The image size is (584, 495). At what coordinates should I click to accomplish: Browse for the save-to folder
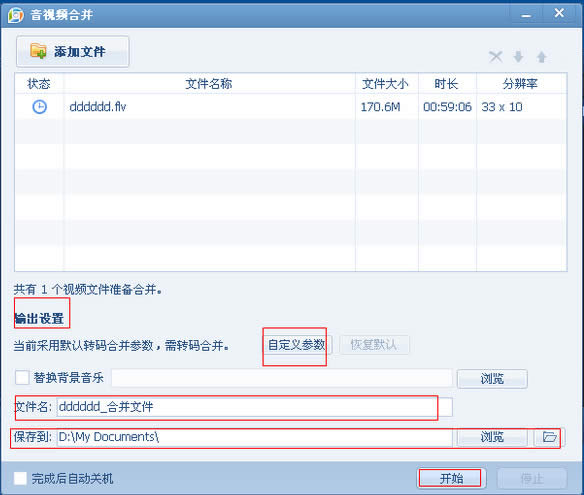492,437
